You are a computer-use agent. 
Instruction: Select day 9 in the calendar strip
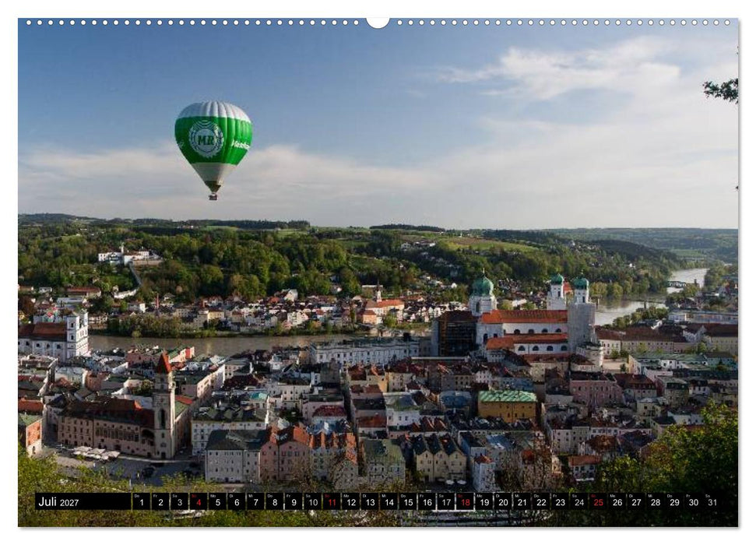coord(294,501)
